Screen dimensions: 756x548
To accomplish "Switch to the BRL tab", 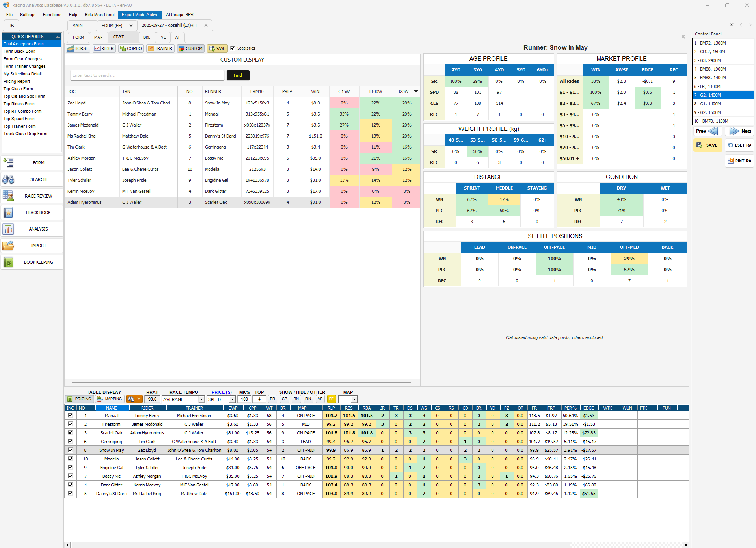I will (x=147, y=37).
